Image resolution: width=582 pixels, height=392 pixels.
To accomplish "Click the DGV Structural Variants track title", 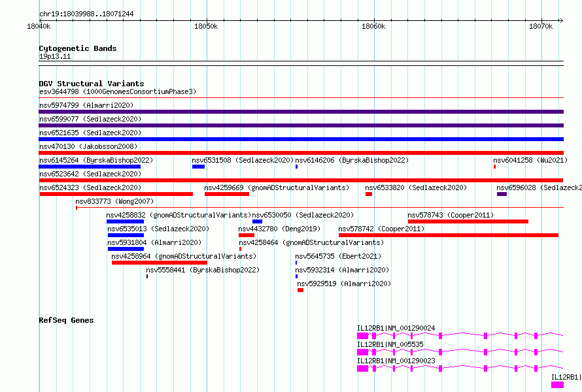I will point(92,84).
